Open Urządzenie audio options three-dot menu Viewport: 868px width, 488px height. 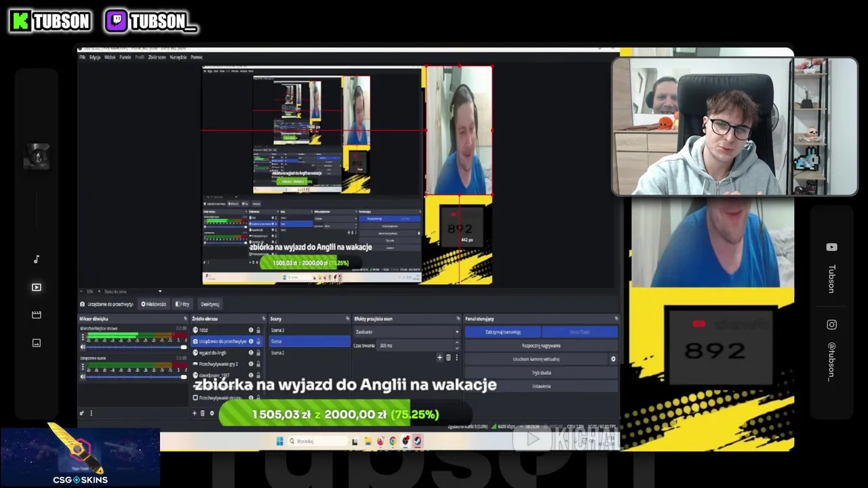click(83, 367)
